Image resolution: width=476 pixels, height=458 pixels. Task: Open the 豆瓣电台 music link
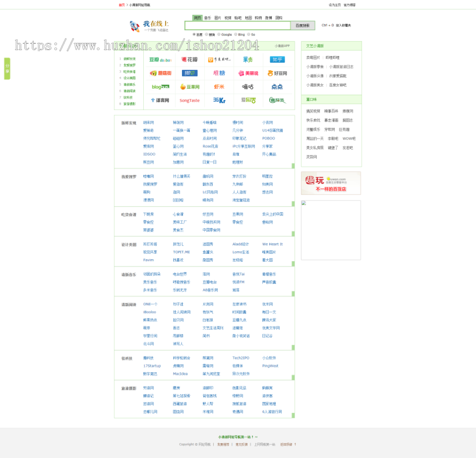tap(210, 282)
